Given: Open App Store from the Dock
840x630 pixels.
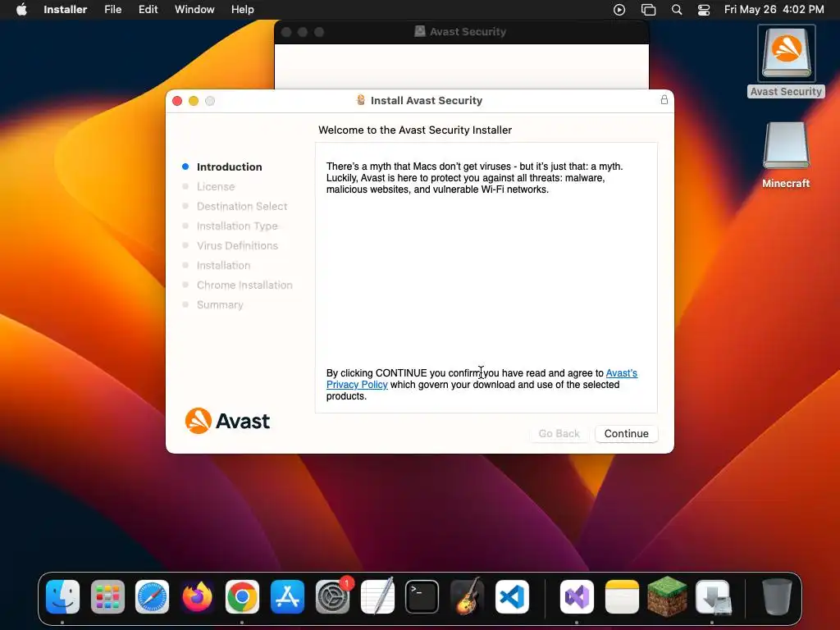Looking at the screenshot, I should (x=287, y=597).
